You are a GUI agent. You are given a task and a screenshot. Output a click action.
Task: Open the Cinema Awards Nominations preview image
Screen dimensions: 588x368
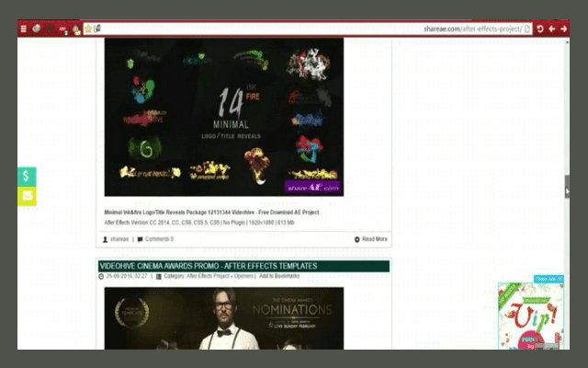(224, 318)
